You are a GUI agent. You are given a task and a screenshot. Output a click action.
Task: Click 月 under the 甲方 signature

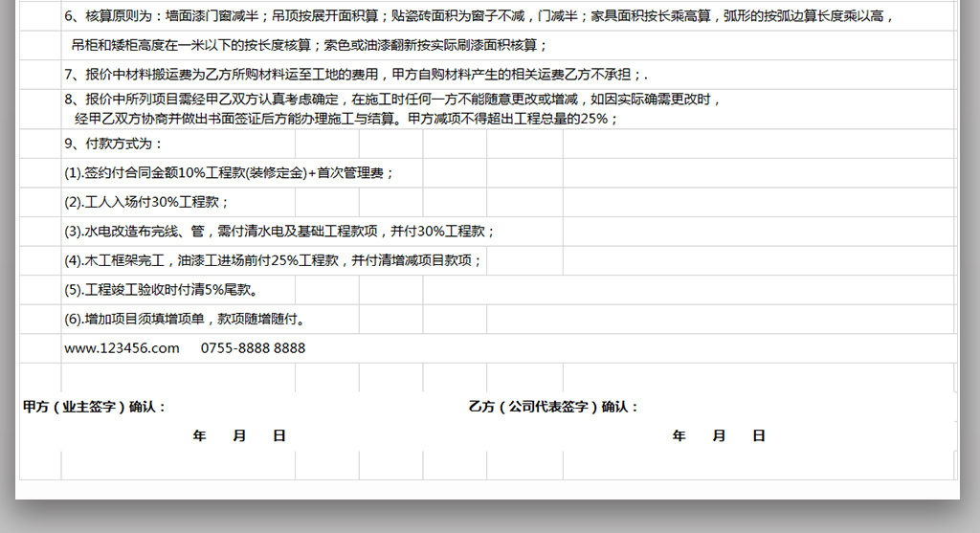(239, 435)
